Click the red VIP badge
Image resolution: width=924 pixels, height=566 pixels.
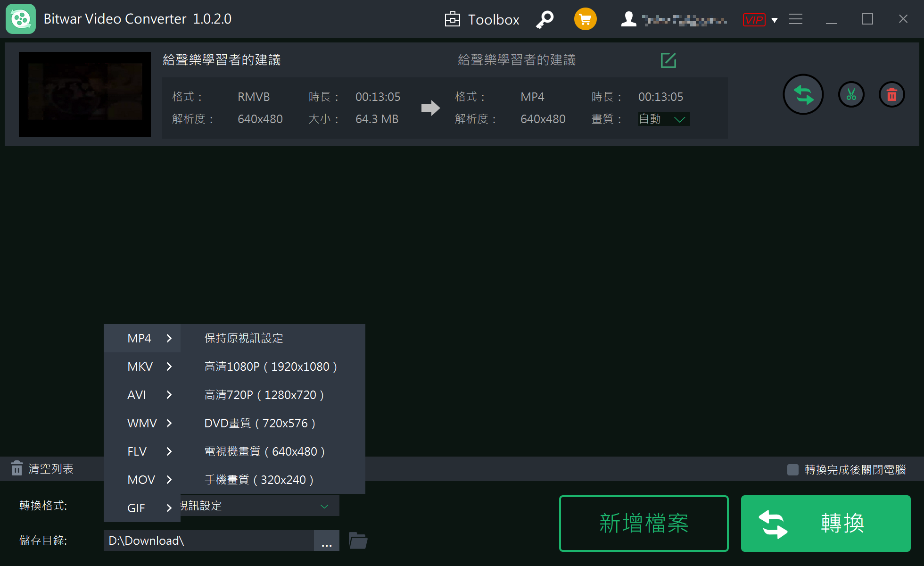[x=754, y=20]
